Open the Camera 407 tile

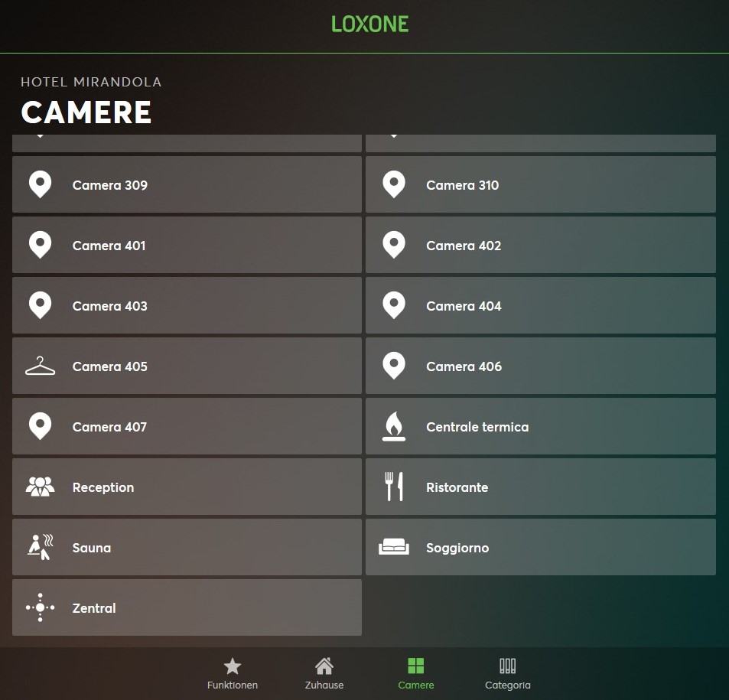(x=187, y=427)
